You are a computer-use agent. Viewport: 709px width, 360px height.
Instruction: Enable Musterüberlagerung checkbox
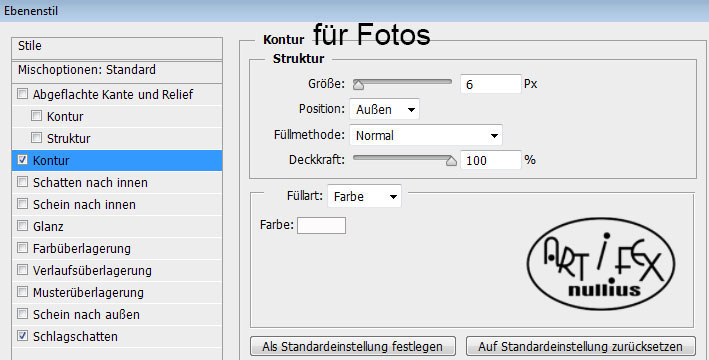[22, 292]
